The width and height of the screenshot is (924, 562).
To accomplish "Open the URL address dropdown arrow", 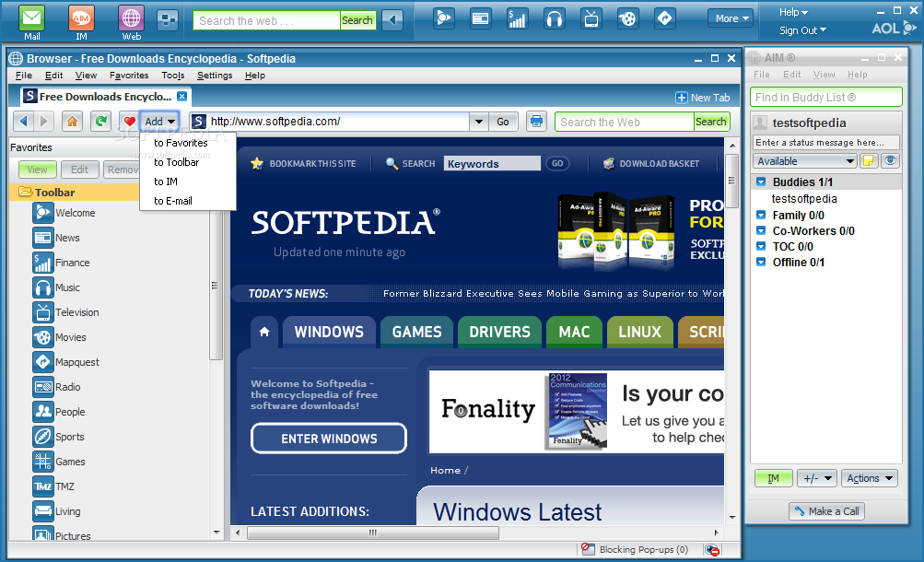I will tap(478, 122).
